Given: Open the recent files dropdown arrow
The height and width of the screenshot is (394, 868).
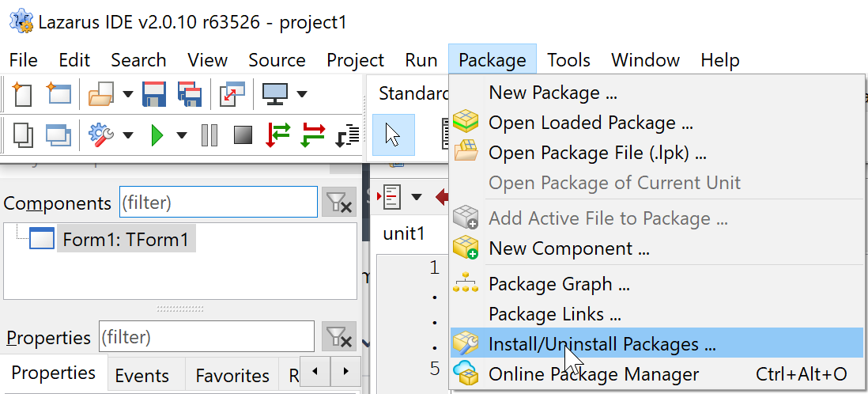Looking at the screenshot, I should tap(128, 93).
